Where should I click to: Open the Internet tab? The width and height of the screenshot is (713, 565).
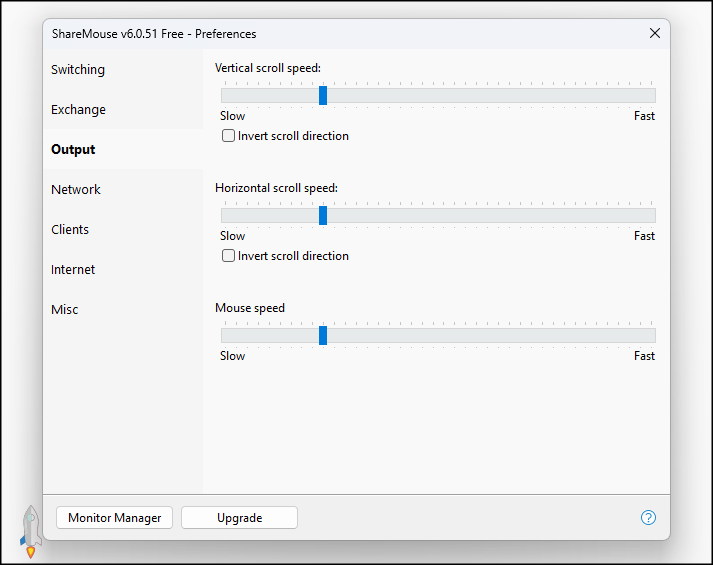pyautogui.click(x=73, y=270)
